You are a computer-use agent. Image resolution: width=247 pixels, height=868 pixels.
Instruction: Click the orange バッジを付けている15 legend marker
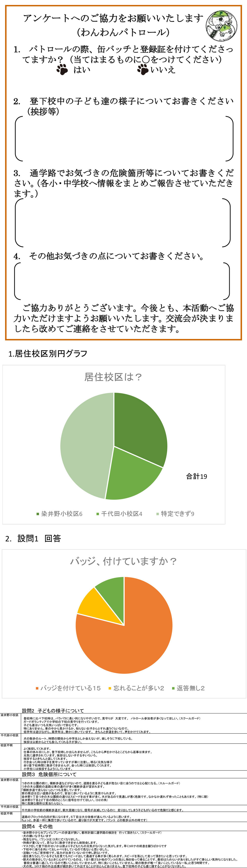(37, 688)
